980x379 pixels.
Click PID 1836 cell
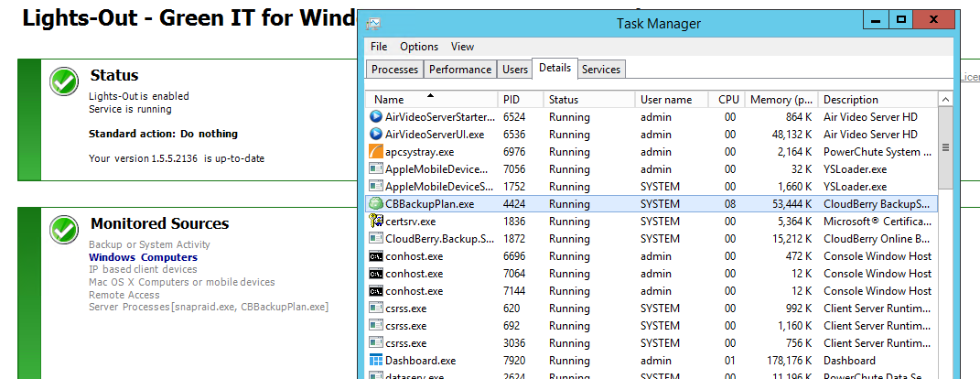(514, 221)
